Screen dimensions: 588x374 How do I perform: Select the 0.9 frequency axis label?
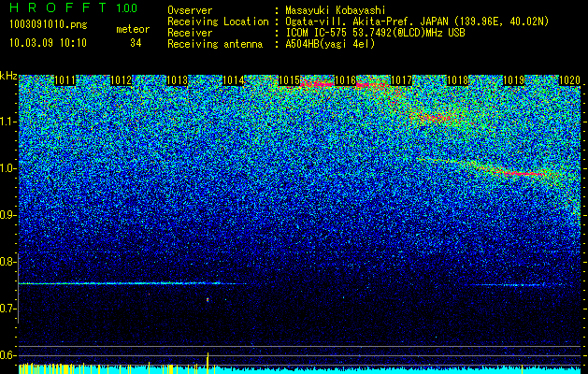click(x=7, y=215)
